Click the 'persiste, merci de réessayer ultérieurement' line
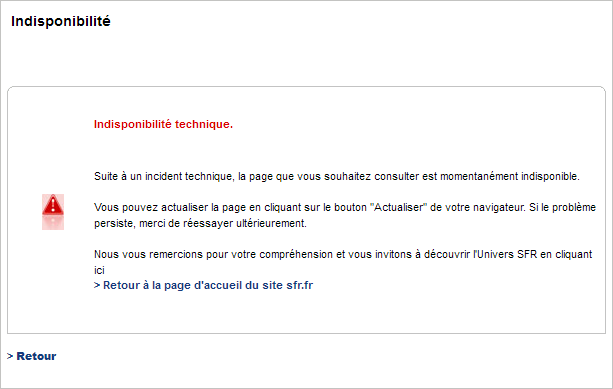Screen dimensions: 613x389 pos(200,224)
